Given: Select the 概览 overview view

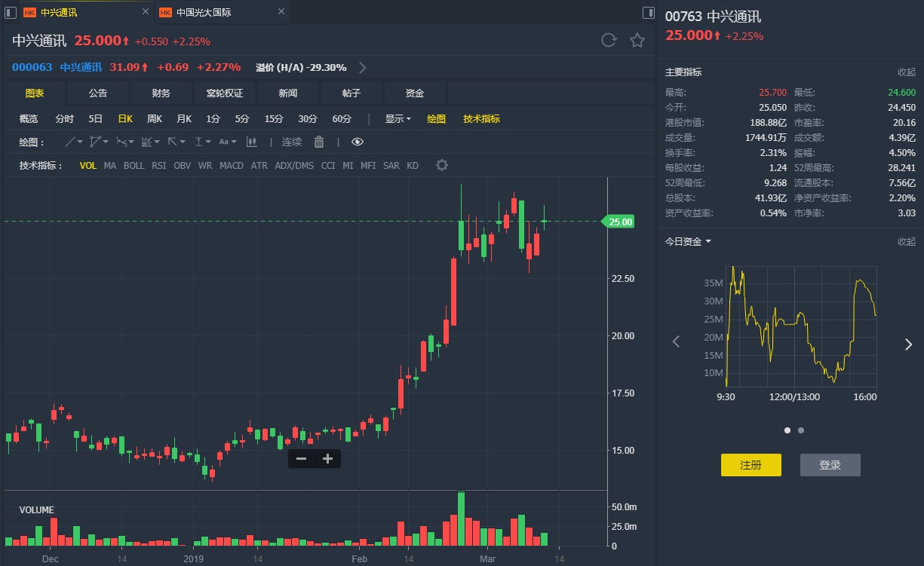Looking at the screenshot, I should point(29,119).
